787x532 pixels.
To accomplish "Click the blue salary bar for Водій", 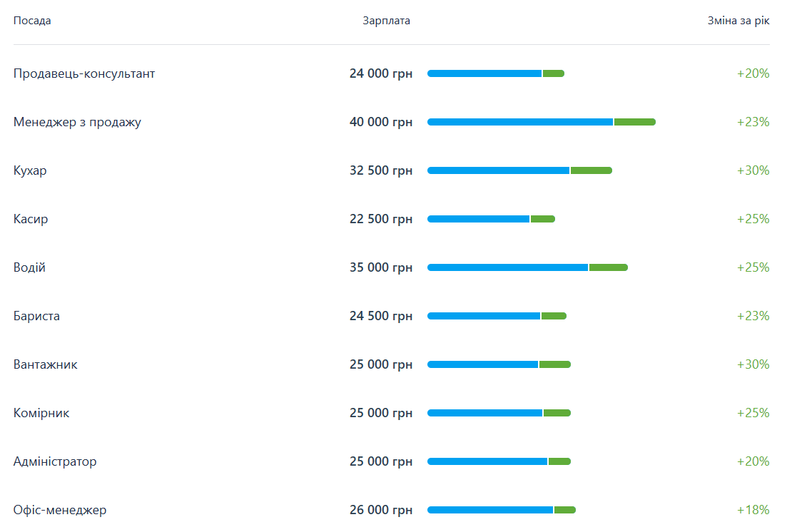I will point(507,267).
